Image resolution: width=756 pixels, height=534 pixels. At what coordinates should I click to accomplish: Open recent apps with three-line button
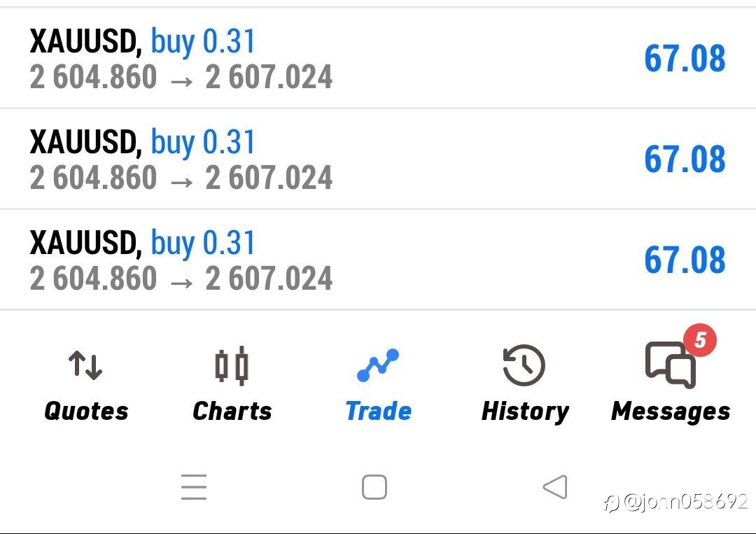[x=194, y=486]
